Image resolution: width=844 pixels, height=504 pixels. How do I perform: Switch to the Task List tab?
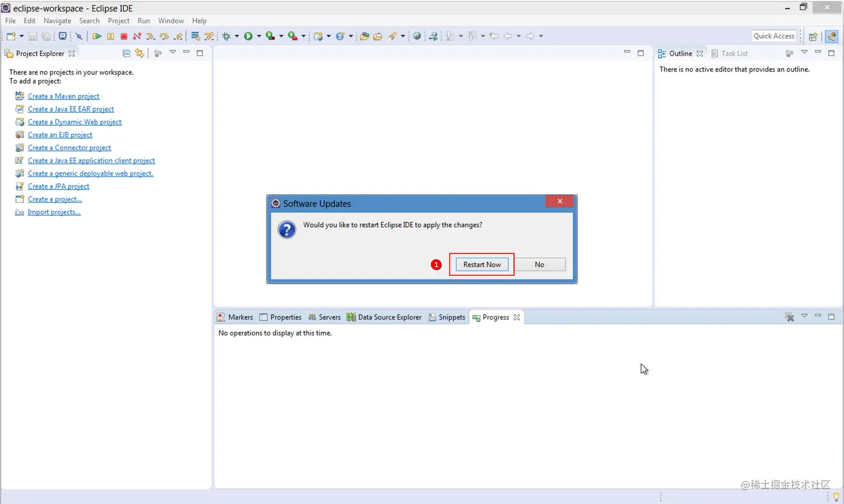point(730,54)
